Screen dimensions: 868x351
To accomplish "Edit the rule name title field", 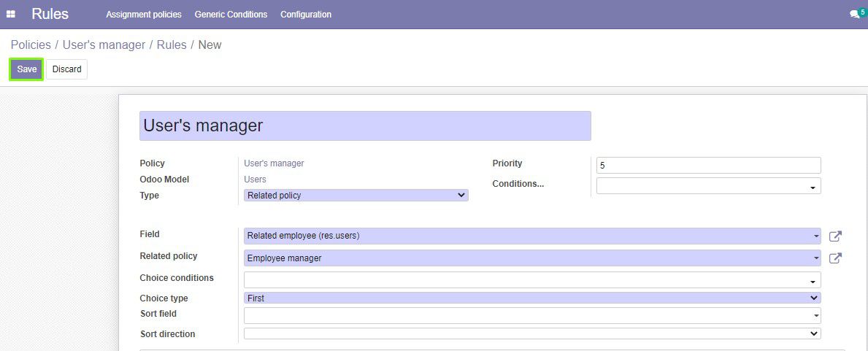I will pos(365,126).
